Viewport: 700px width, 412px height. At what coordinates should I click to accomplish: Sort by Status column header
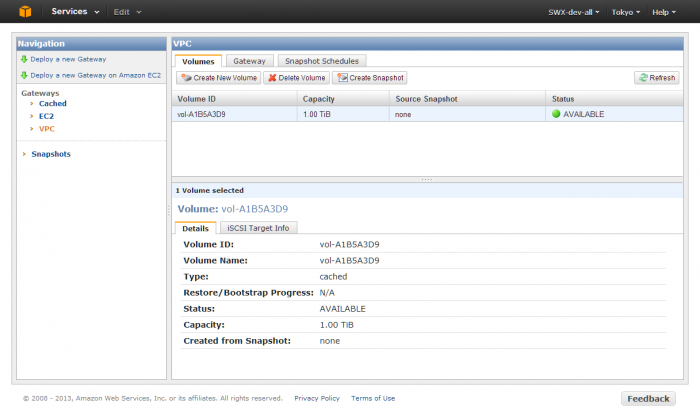pyautogui.click(x=614, y=99)
